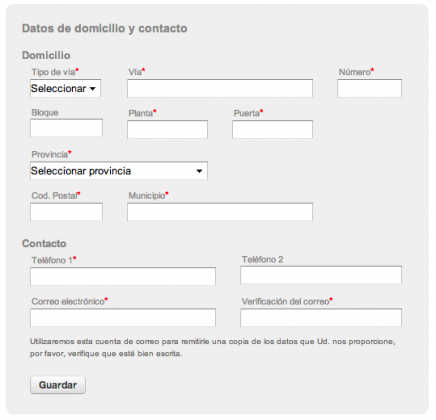The width and height of the screenshot is (436, 420).
Task: Open the Tipo de vía dropdown
Action: [x=65, y=88]
